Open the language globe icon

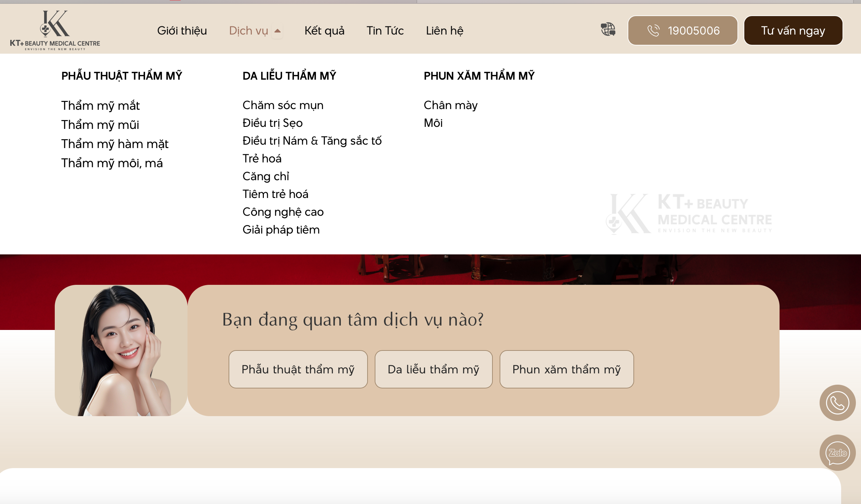(608, 29)
